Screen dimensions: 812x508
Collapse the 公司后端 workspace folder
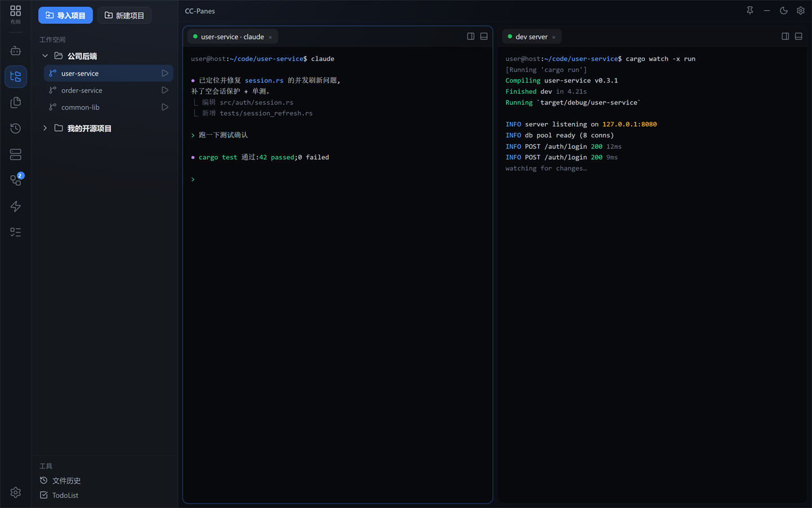pyautogui.click(x=45, y=56)
